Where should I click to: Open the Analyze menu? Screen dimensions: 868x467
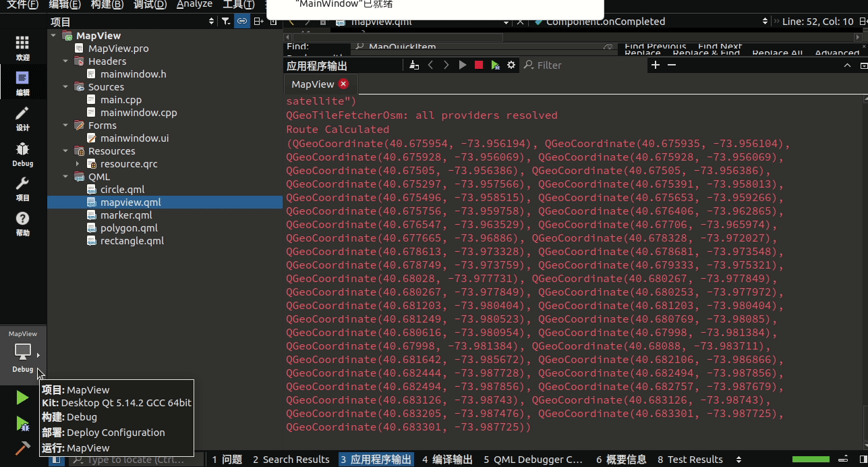point(194,5)
